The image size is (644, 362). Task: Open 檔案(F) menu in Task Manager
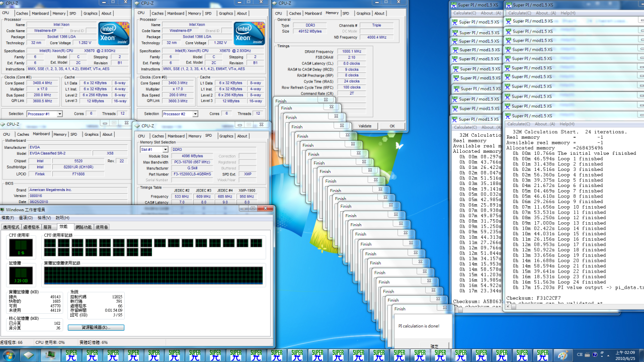pos(8,218)
